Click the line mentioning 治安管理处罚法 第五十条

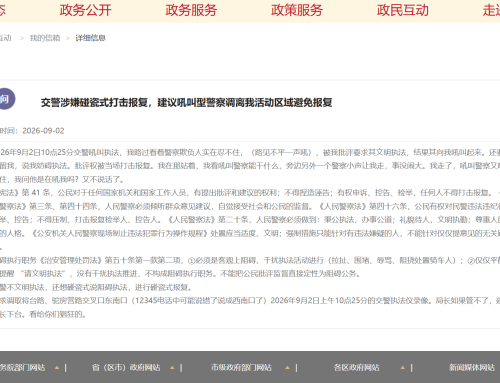250,260
